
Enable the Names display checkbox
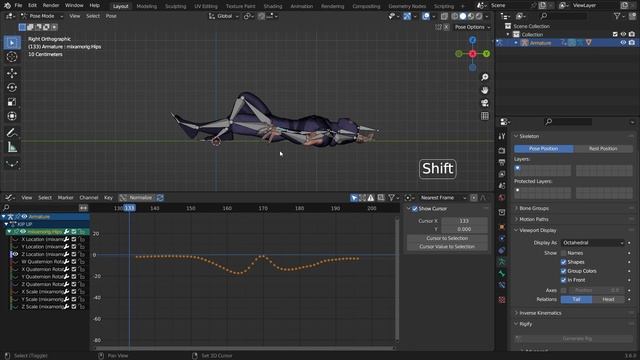click(x=564, y=253)
